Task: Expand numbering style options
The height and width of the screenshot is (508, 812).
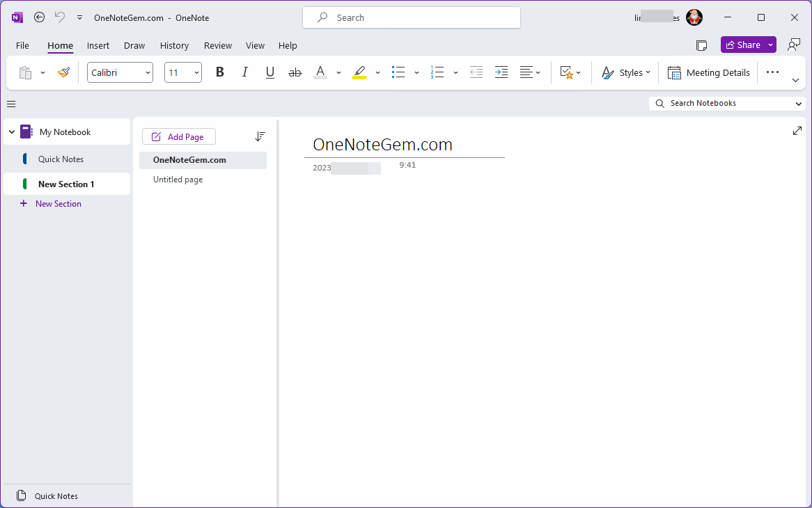Action: pos(455,73)
